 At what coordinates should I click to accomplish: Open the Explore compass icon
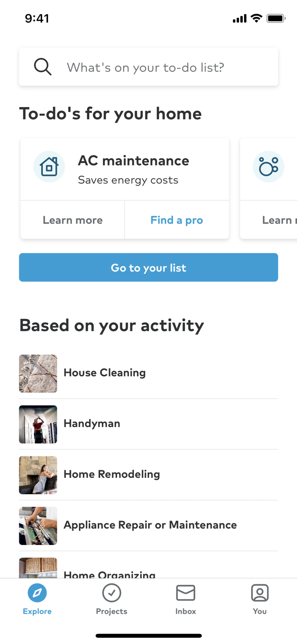[37, 592]
